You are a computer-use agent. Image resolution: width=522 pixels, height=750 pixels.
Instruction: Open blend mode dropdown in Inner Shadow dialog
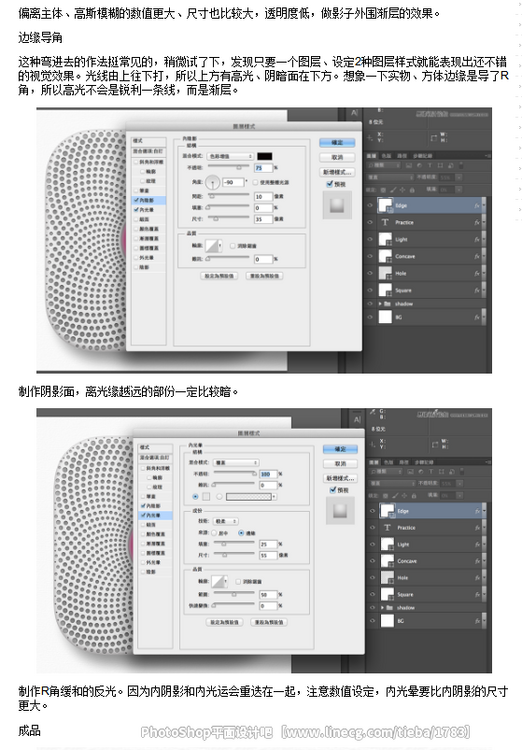point(230,156)
